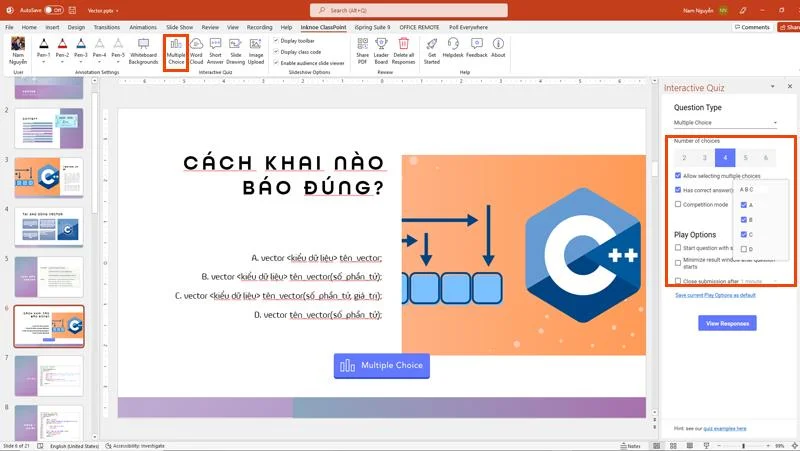Enable Minimize result window option

(678, 263)
